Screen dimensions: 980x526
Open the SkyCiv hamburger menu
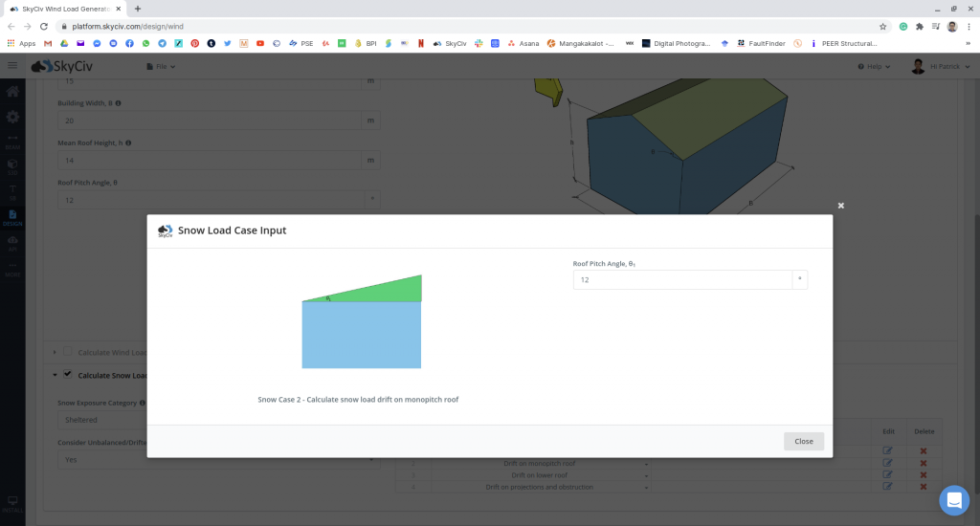tap(12, 66)
